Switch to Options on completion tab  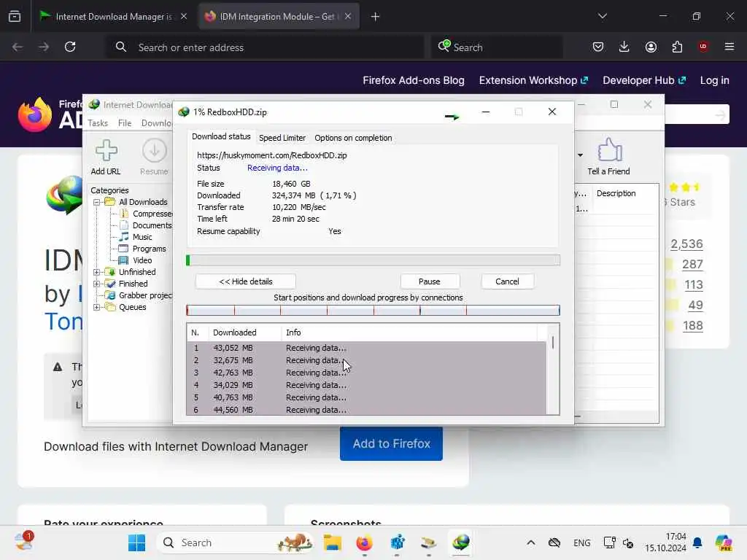point(353,138)
